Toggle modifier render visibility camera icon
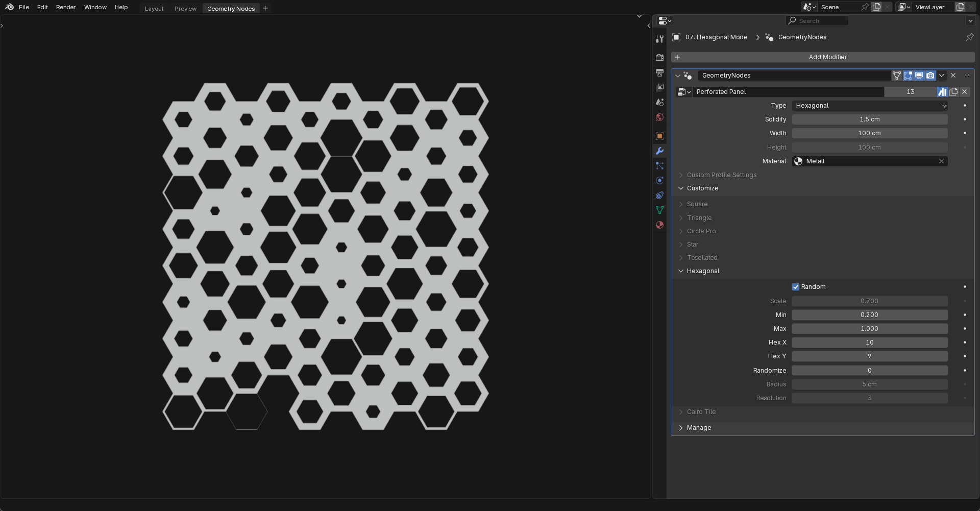The image size is (980, 511). [930, 75]
